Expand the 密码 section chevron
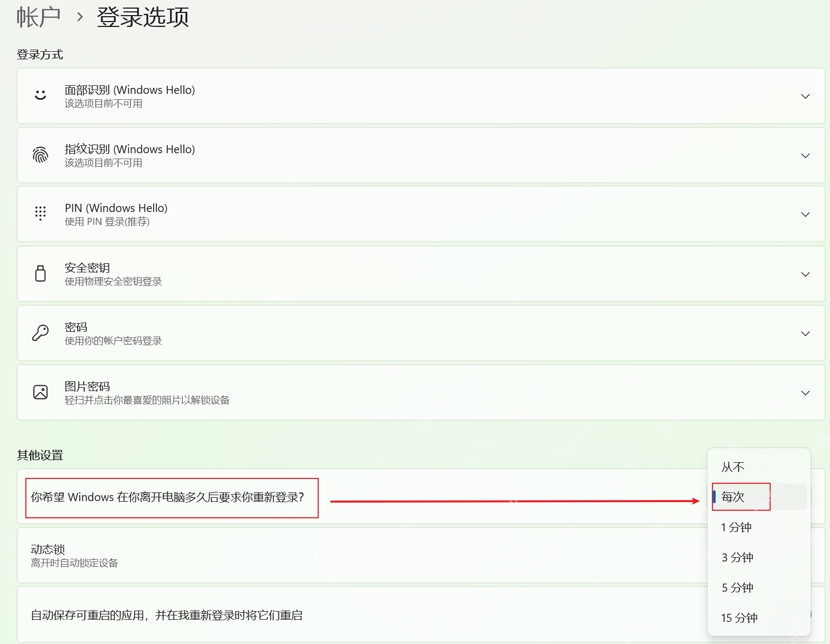The width and height of the screenshot is (830, 644). click(805, 333)
